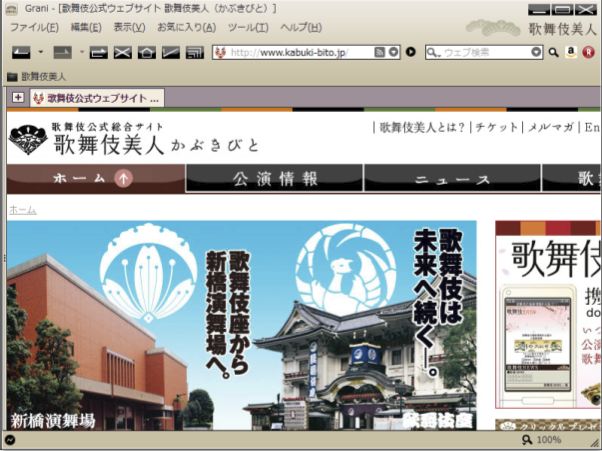Open the メルマガ link
Image resolution: width=602 pixels, height=451 pixels.
point(551,127)
